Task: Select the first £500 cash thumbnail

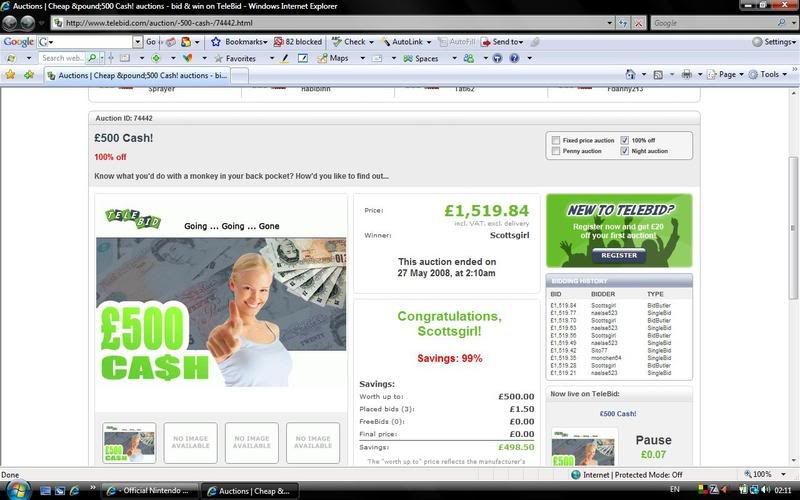Action: 129,443
